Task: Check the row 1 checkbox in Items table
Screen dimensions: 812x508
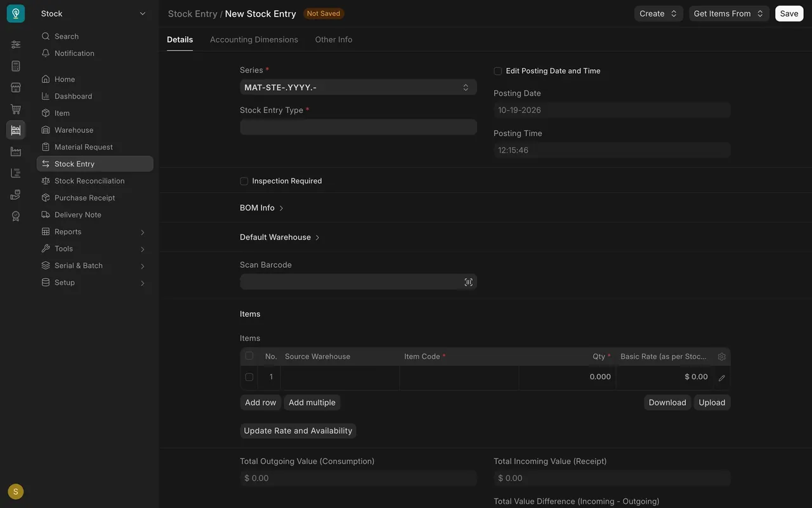Action: pos(249,377)
